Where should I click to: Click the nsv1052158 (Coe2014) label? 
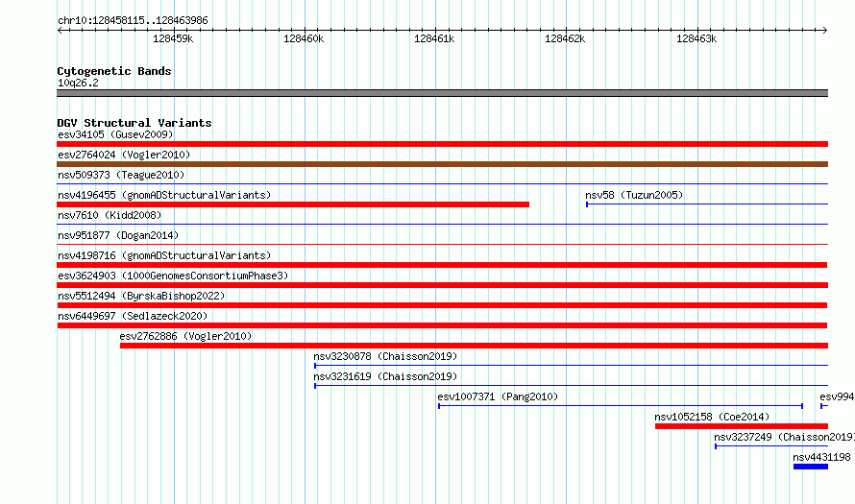(712, 417)
